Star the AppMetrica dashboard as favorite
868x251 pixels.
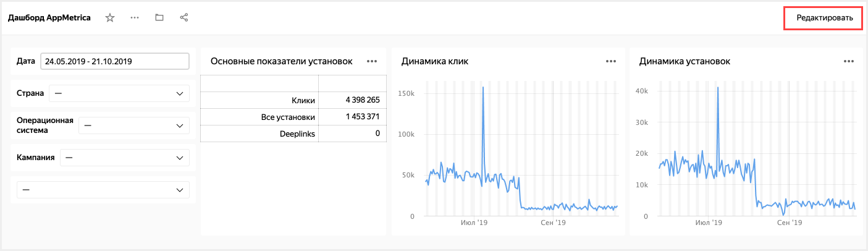(110, 18)
